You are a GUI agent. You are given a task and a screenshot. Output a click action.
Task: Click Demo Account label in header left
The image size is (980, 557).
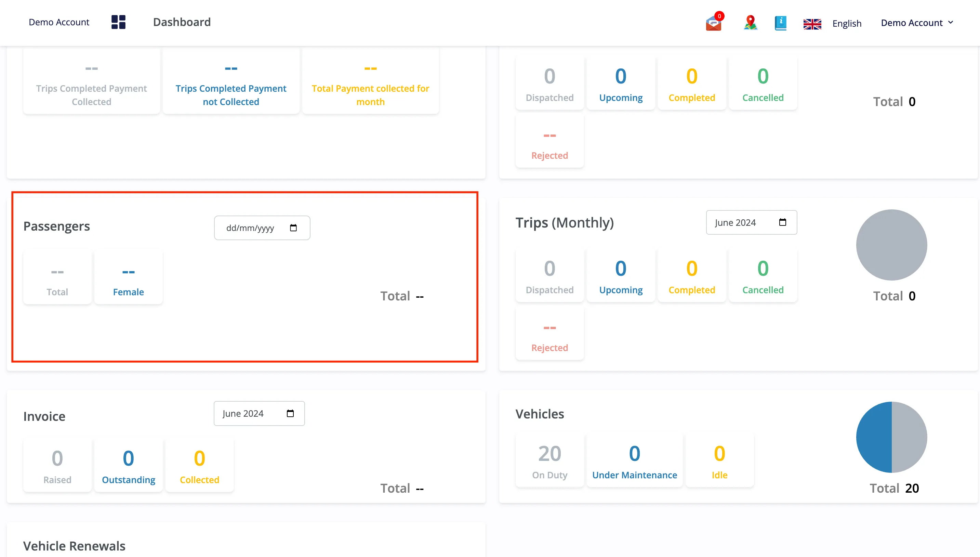click(x=59, y=22)
